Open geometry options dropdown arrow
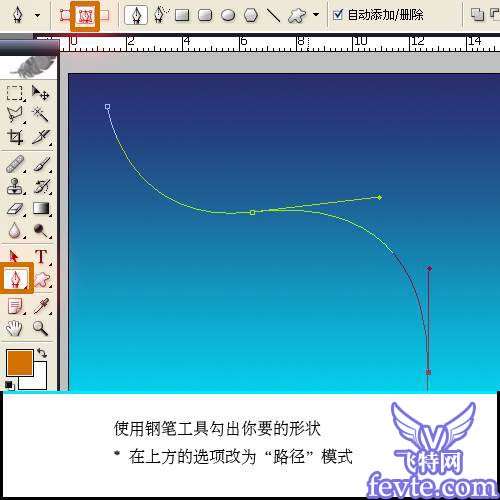Image resolution: width=500 pixels, height=500 pixels. (x=316, y=15)
